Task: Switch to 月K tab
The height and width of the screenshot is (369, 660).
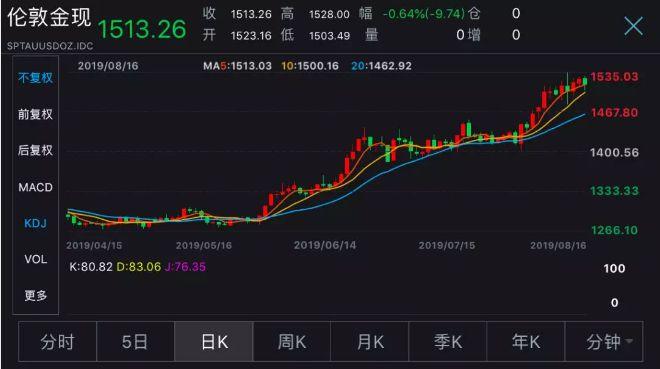Action: pos(370,342)
